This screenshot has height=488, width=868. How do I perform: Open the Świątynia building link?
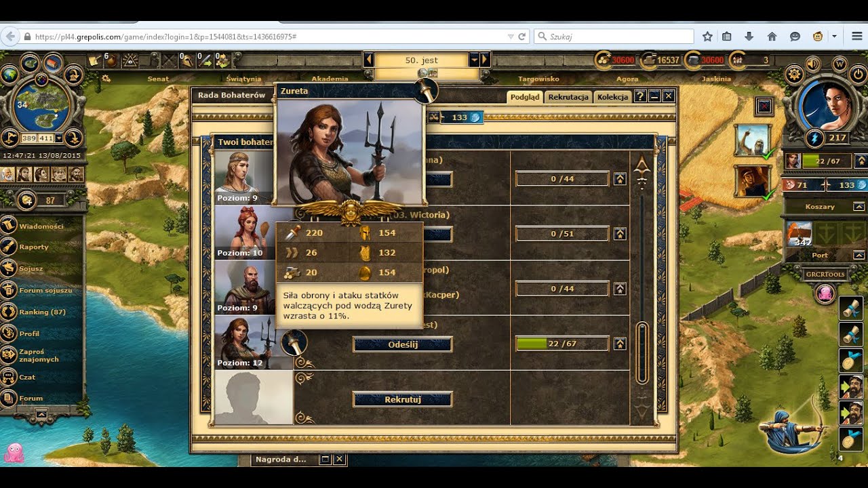243,79
